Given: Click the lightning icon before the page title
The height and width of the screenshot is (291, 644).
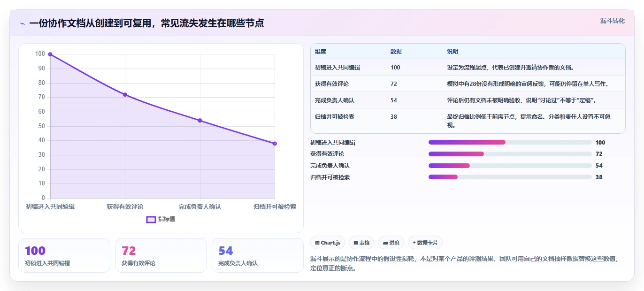Looking at the screenshot, I should (x=22, y=23).
